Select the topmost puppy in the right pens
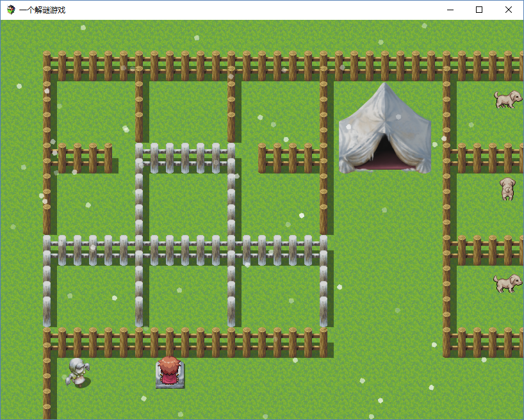524x420 pixels. 507,99
